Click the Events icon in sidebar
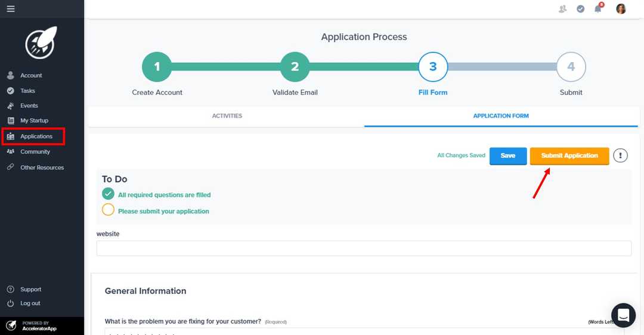The height and width of the screenshot is (335, 644). (x=11, y=106)
